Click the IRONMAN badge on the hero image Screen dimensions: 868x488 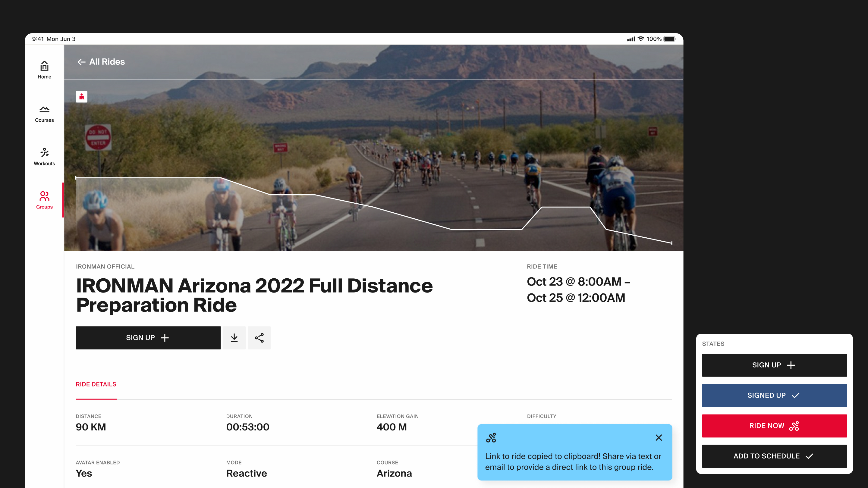click(x=82, y=97)
